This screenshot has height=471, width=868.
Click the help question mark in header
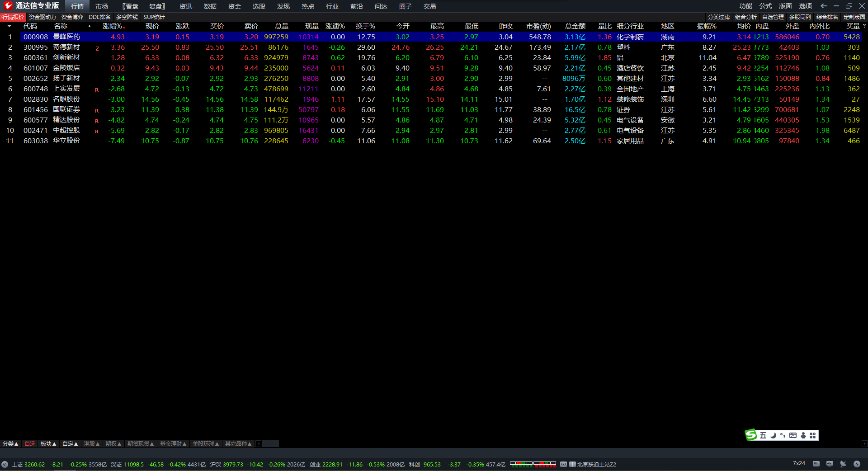[864, 26]
